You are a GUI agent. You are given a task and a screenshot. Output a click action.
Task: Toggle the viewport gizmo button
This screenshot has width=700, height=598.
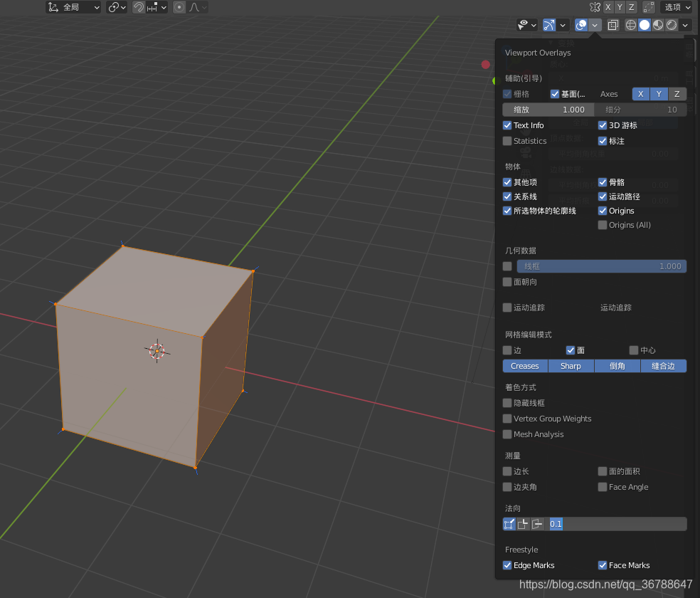pyautogui.click(x=549, y=25)
